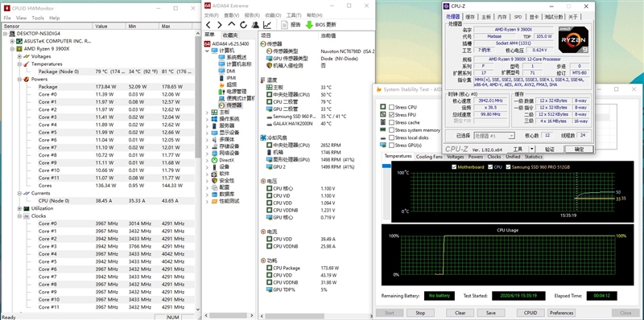This screenshot has width=644, height=320.
Task: Click the 确定 OK button in CPU-Z
Action: click(579, 150)
